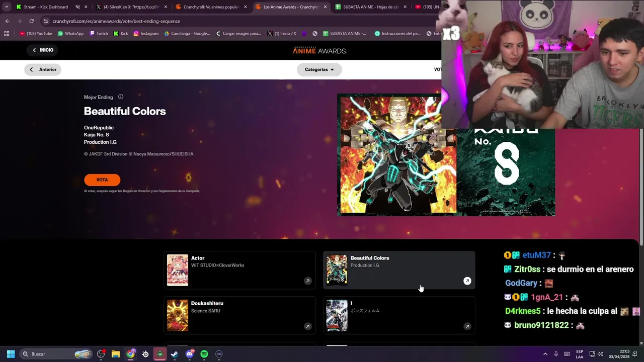Open the site information icon in address bar
The image size is (644, 362).
point(46,21)
